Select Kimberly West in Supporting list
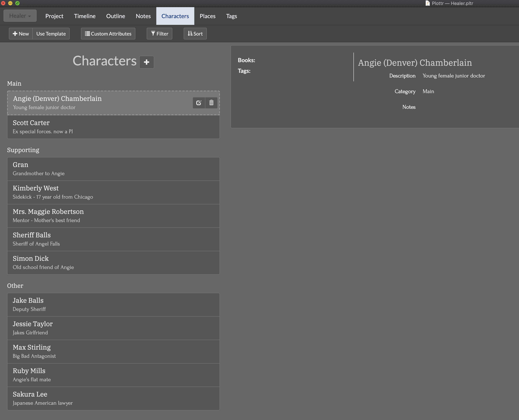The width and height of the screenshot is (519, 420). [113, 192]
